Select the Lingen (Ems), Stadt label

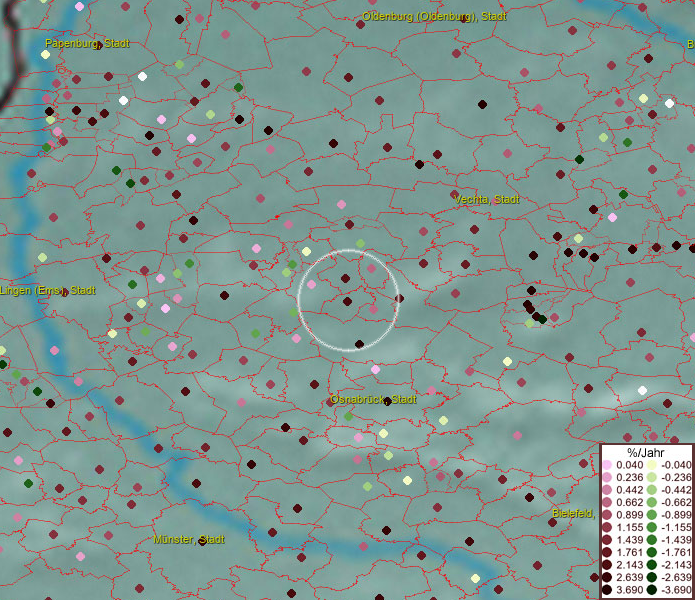48,290
